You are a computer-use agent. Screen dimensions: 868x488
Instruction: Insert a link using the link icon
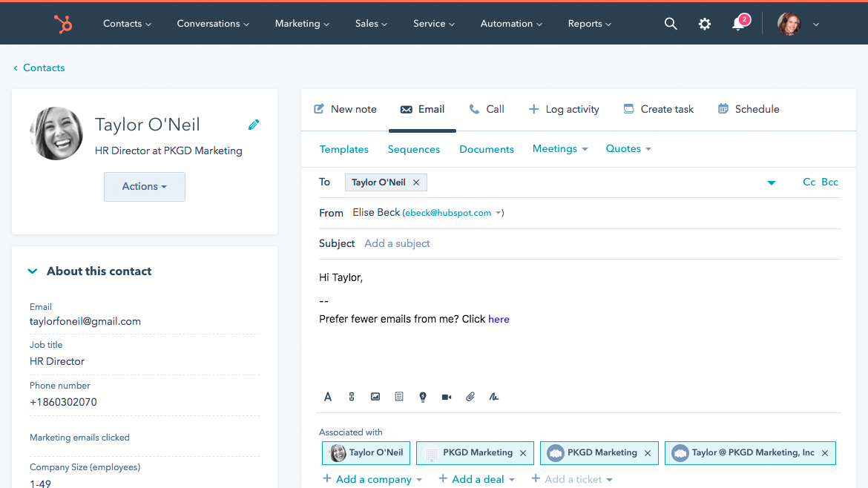click(x=351, y=397)
